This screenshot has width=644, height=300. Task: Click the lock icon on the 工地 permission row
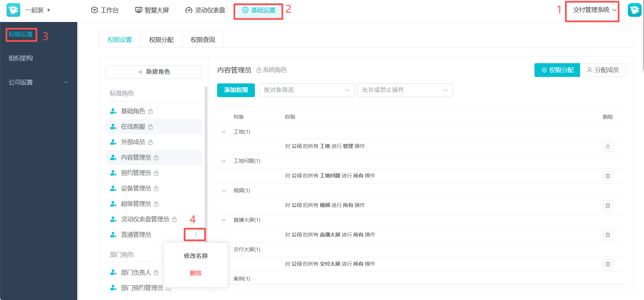[608, 147]
